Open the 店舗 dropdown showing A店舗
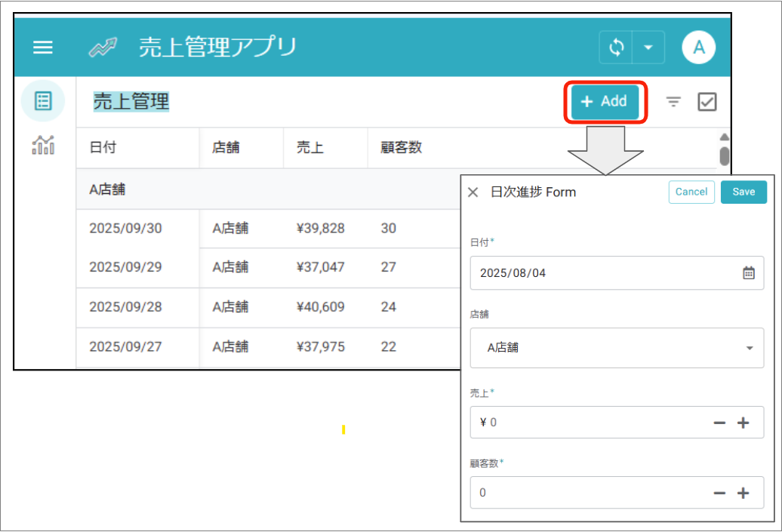 [617, 348]
